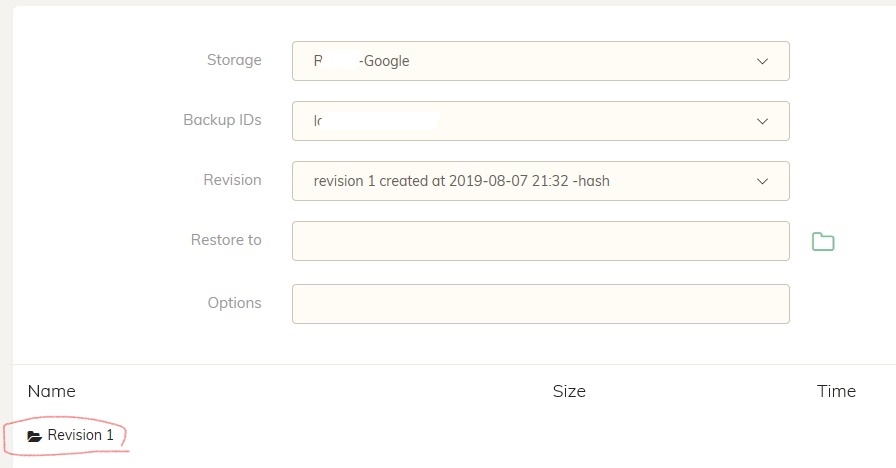Click the Storage field label

click(233, 60)
